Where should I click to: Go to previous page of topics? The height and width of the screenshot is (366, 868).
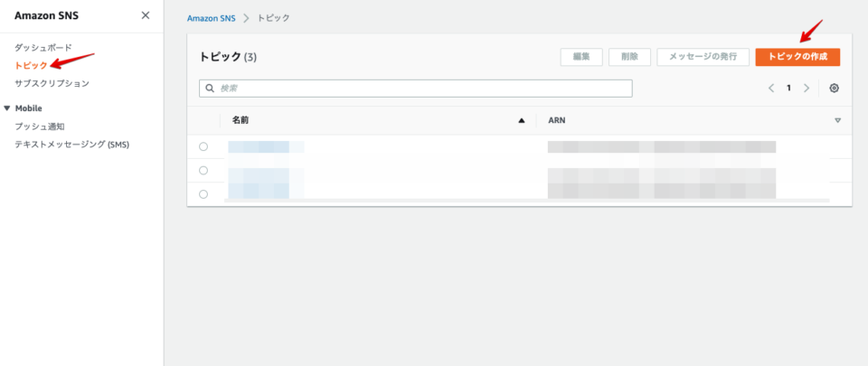(771, 89)
